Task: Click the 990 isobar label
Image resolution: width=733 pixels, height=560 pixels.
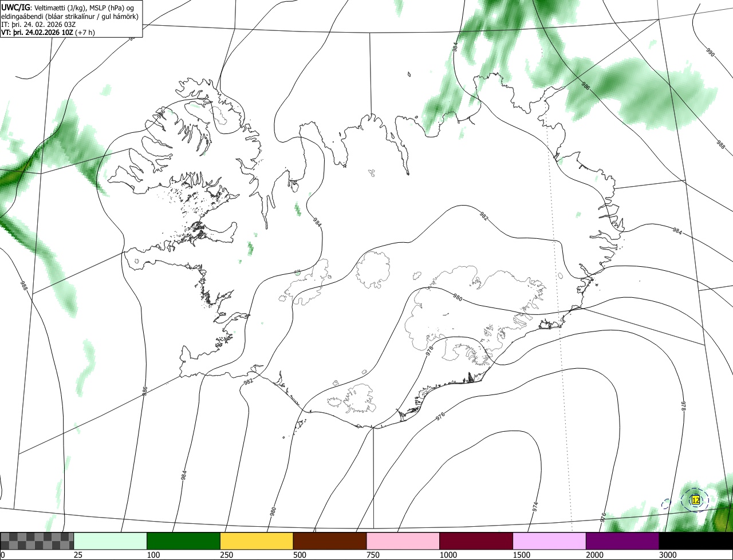Action: point(710,53)
